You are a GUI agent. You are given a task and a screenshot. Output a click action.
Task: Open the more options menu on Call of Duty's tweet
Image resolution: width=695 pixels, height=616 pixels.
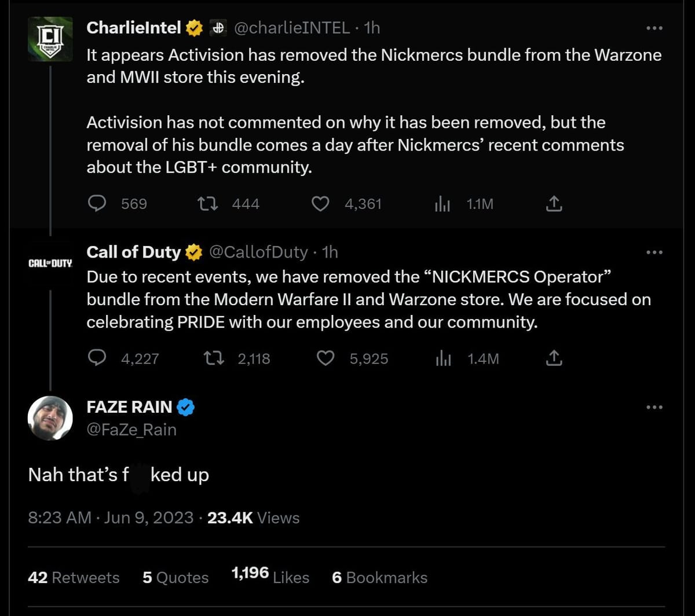(654, 252)
